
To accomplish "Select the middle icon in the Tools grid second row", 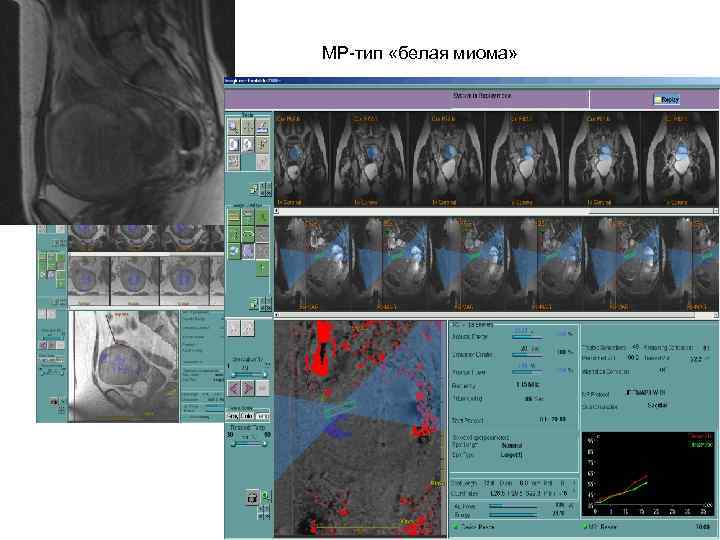I will [x=248, y=144].
